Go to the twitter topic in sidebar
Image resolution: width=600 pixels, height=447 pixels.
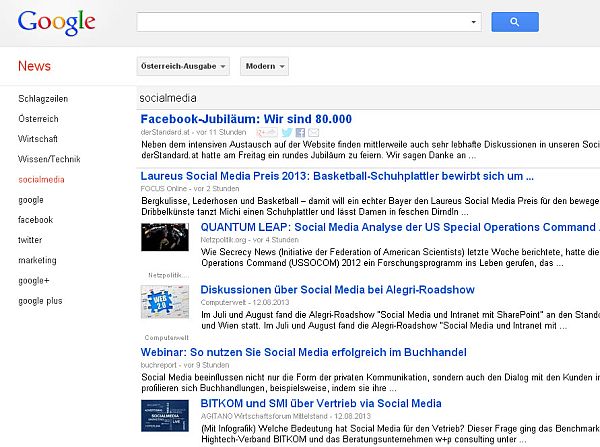tap(30, 240)
